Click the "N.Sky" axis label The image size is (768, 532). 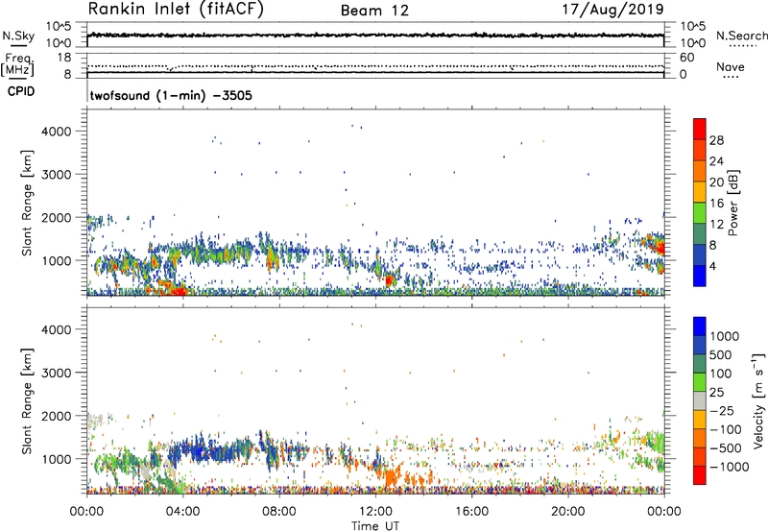tap(18, 36)
